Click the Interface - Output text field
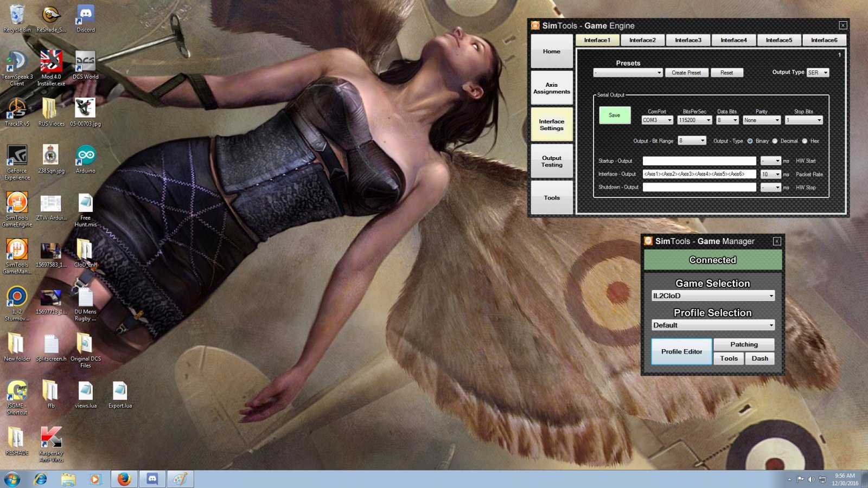 click(x=699, y=174)
